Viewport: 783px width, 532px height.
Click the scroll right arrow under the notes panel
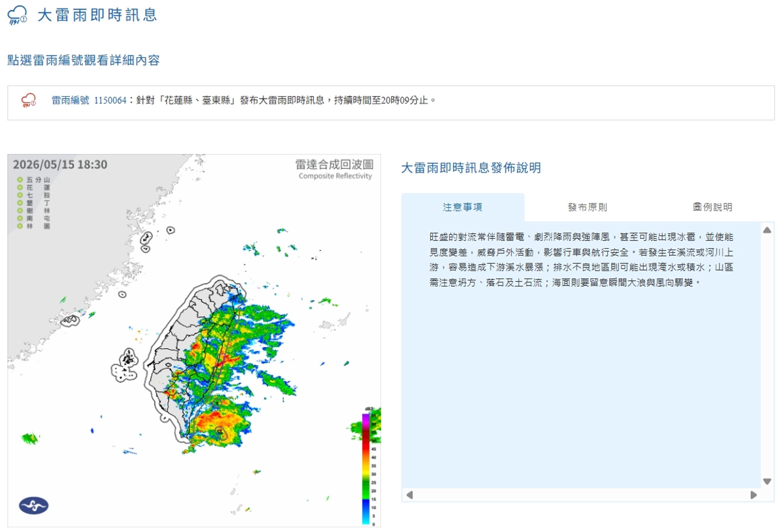754,495
